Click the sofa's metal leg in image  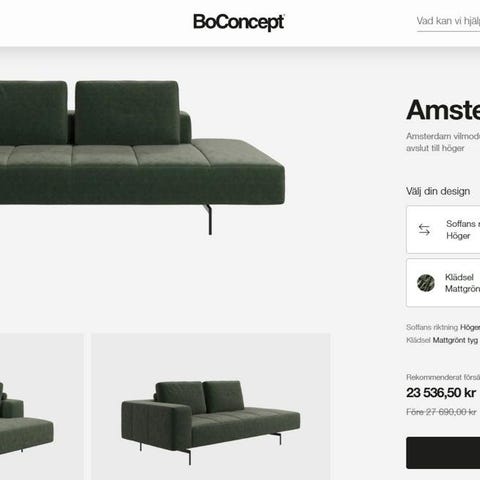pos(209,219)
